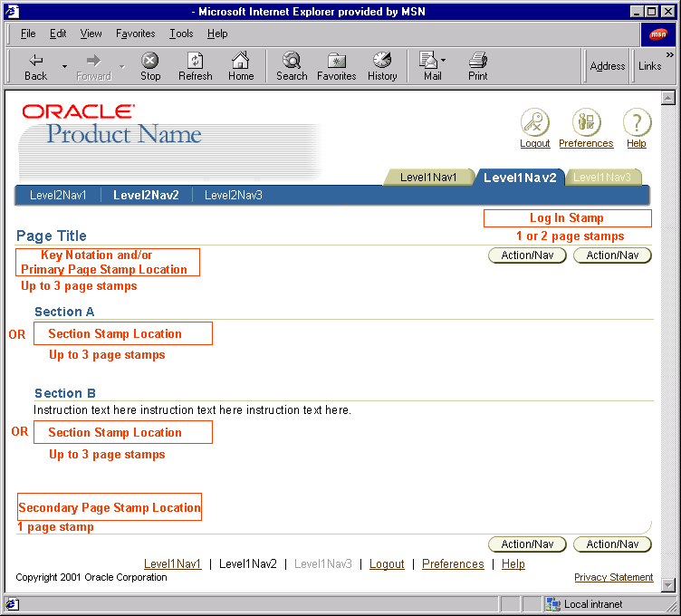The height and width of the screenshot is (616, 681).
Task: Click the IE page icon in status bar
Action: pyautogui.click(x=12, y=604)
